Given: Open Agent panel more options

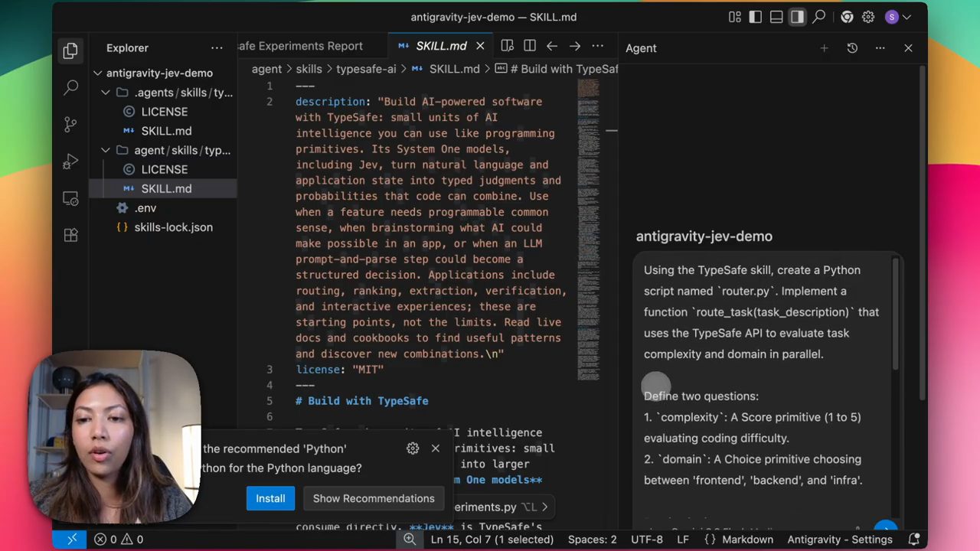Looking at the screenshot, I should pos(880,48).
